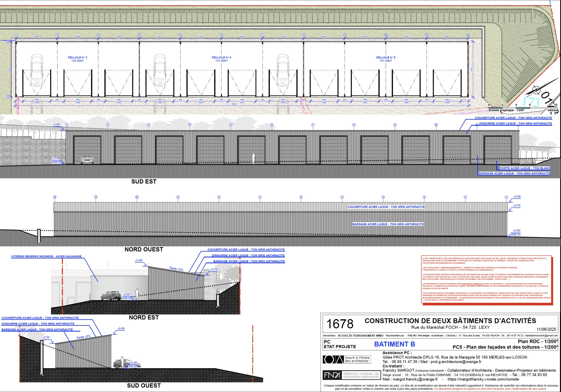Click the PORTE ACIER LAQUE - TON BLANC annotation
This screenshot has height=392, width=561.
(525, 168)
